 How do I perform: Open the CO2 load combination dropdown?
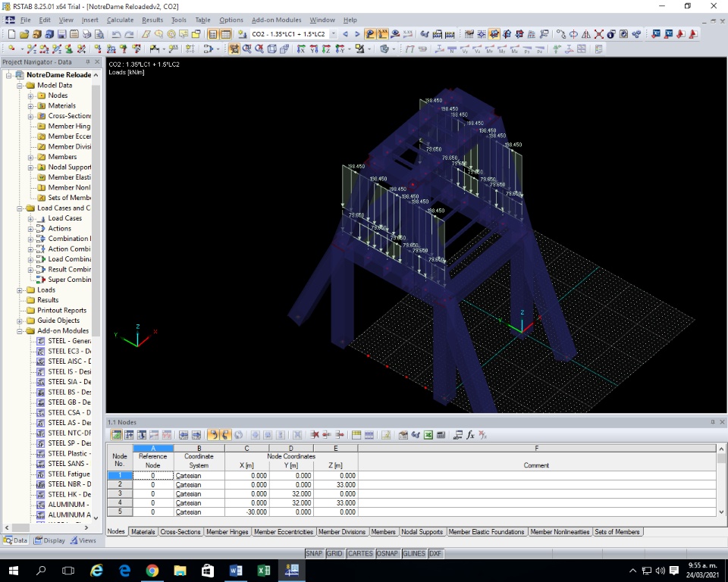click(x=333, y=34)
